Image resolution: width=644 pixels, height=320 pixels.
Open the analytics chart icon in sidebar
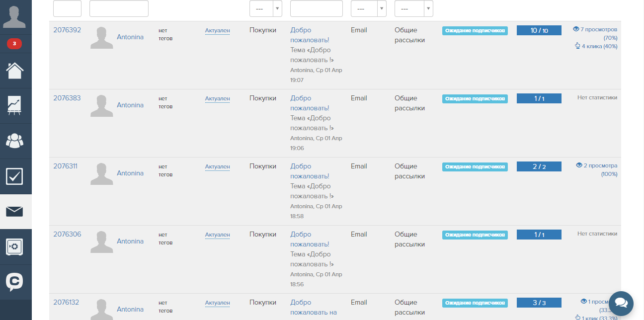(15, 105)
